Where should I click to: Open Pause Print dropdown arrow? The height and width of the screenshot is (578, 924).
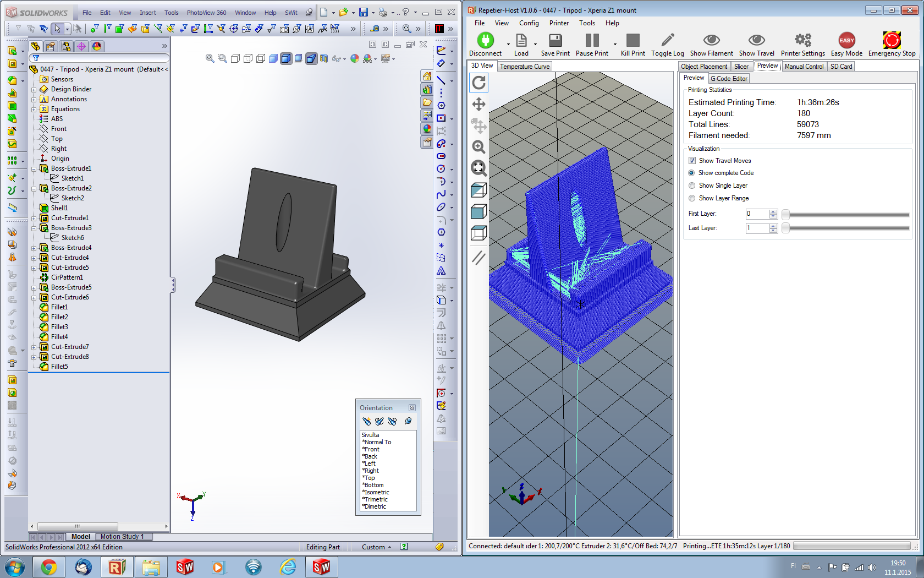click(x=615, y=44)
